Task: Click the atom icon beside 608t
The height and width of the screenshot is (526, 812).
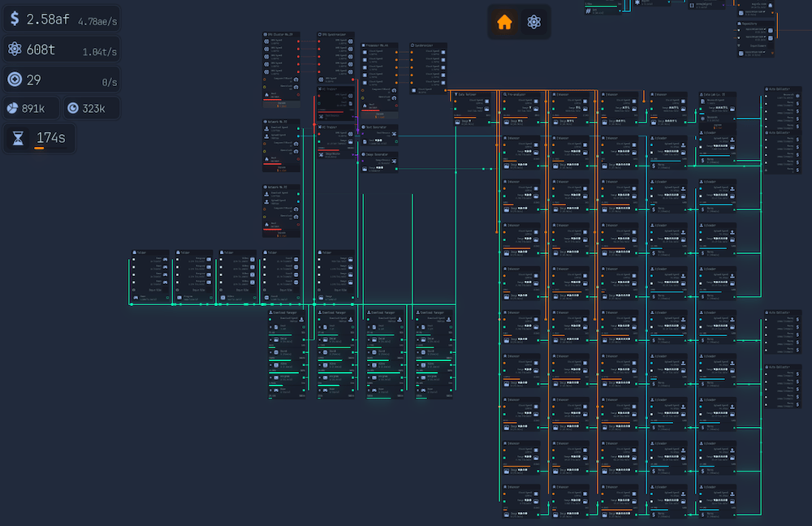Action: point(15,50)
